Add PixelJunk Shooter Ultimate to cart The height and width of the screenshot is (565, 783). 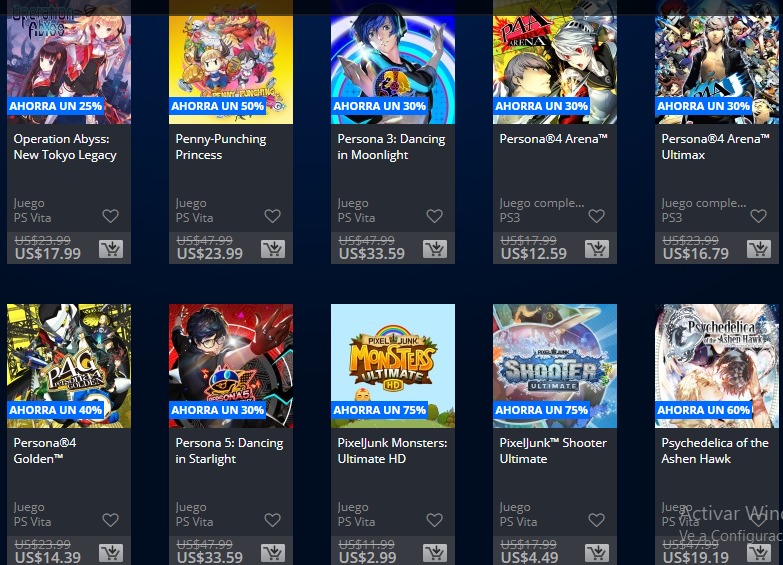click(597, 553)
